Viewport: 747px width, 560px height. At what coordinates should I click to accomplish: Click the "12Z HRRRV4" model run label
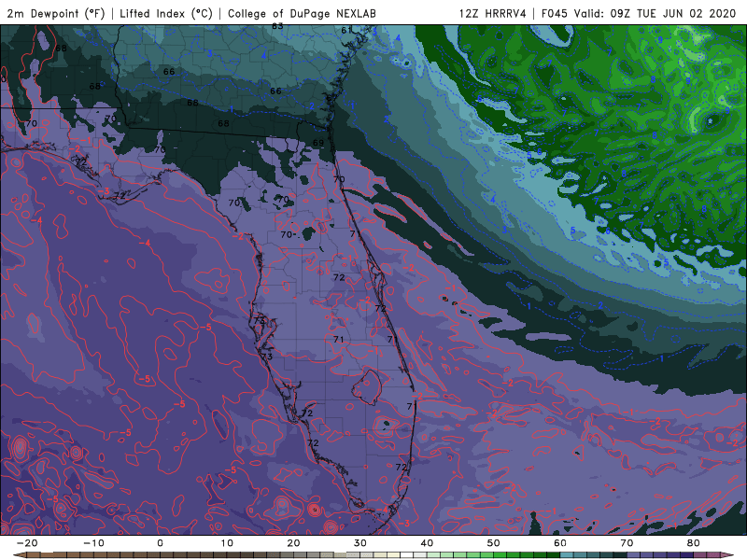pyautogui.click(x=493, y=13)
